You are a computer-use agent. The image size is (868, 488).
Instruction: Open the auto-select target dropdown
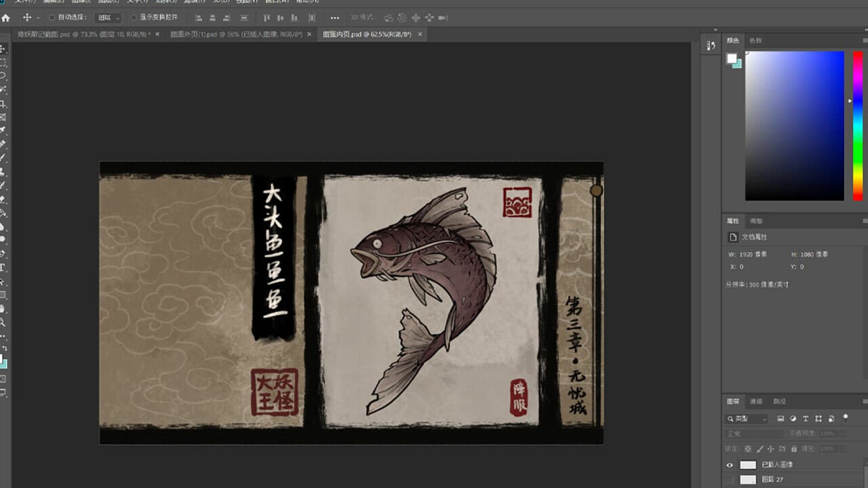tap(108, 18)
